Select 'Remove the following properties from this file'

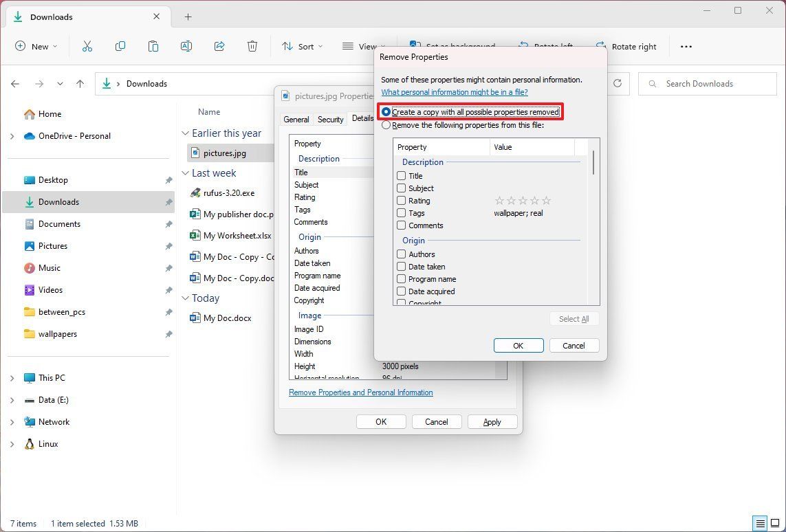pyautogui.click(x=386, y=125)
